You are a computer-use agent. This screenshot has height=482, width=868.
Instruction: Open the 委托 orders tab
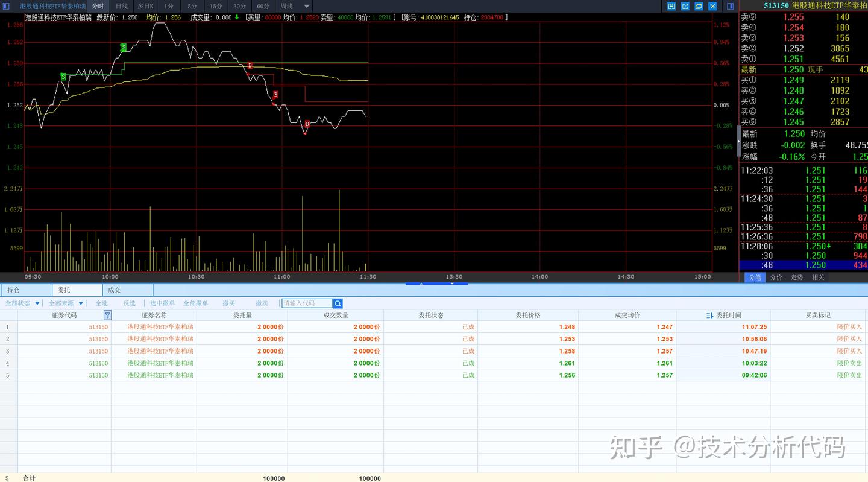77,290
